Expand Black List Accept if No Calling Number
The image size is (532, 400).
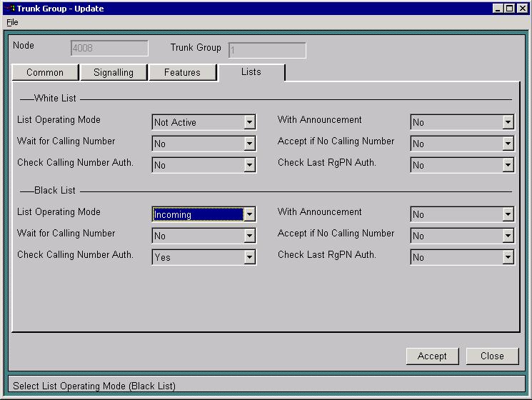tap(508, 236)
